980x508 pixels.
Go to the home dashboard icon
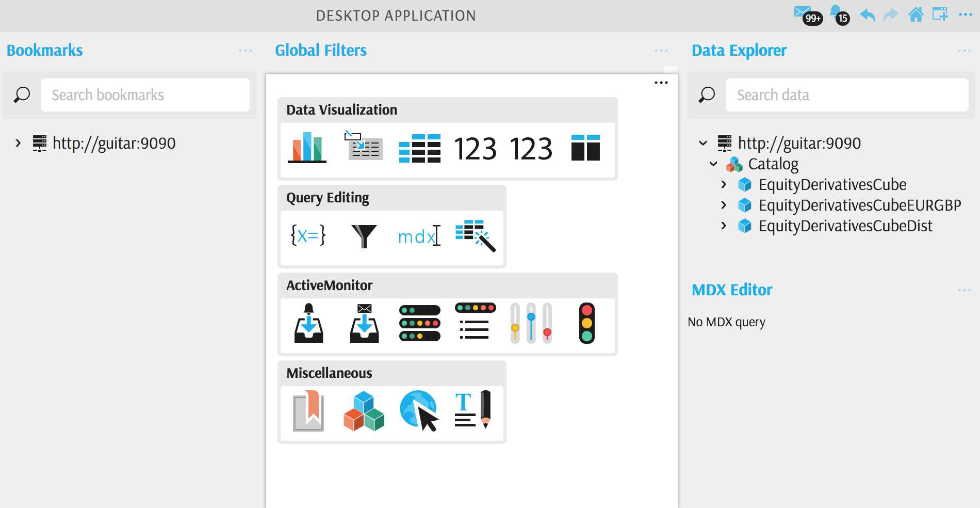tap(916, 14)
